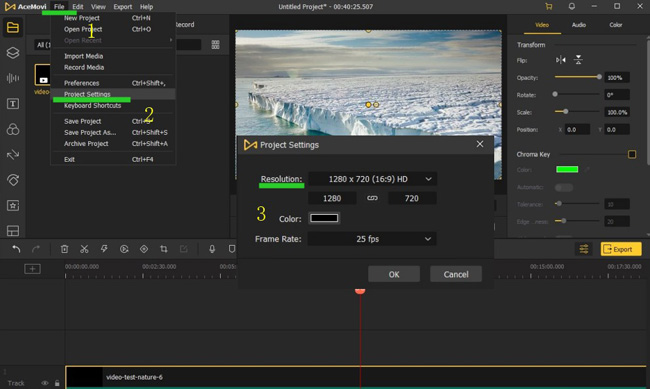650x389 pixels.
Task: Open the Audio waveform sidebar panel
Action: pyautogui.click(x=13, y=78)
